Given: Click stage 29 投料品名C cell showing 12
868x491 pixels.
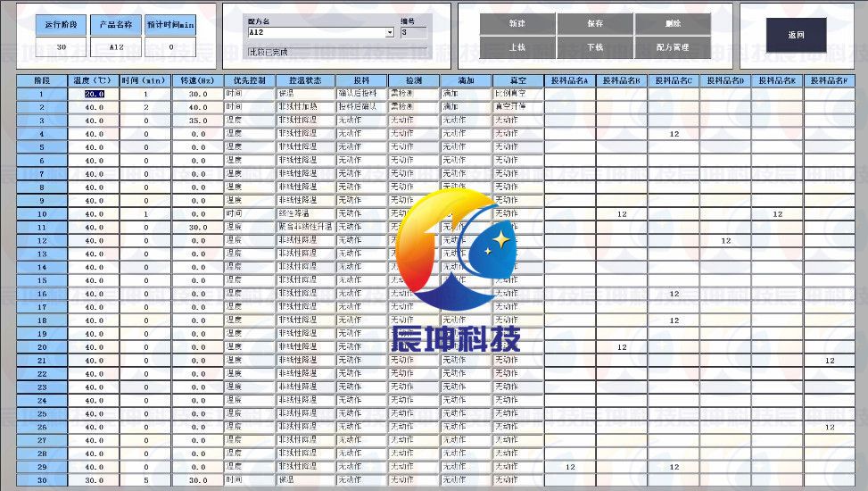Looking at the screenshot, I should coord(674,467).
